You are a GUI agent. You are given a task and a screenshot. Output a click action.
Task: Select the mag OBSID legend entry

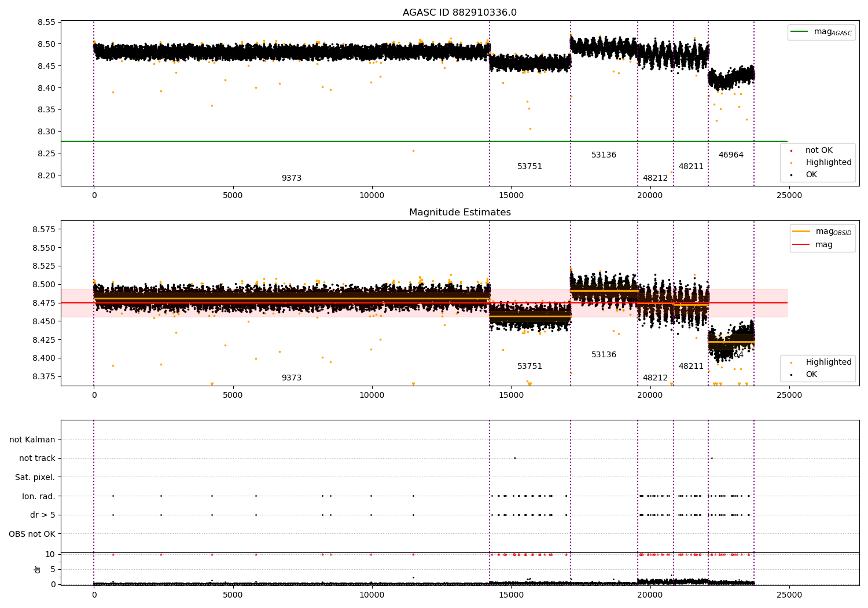tap(822, 232)
